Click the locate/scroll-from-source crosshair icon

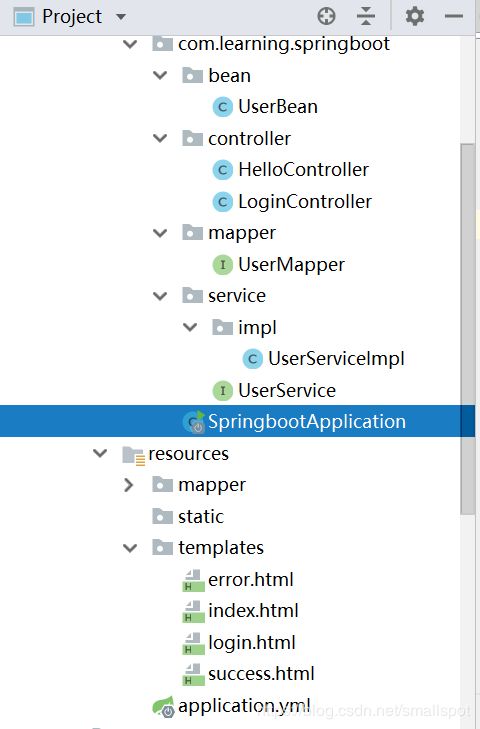[x=326, y=16]
